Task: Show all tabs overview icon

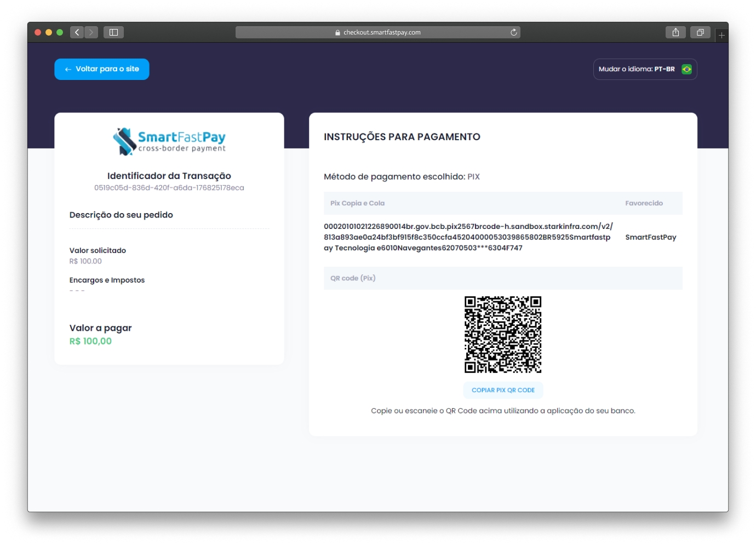Action: click(700, 32)
